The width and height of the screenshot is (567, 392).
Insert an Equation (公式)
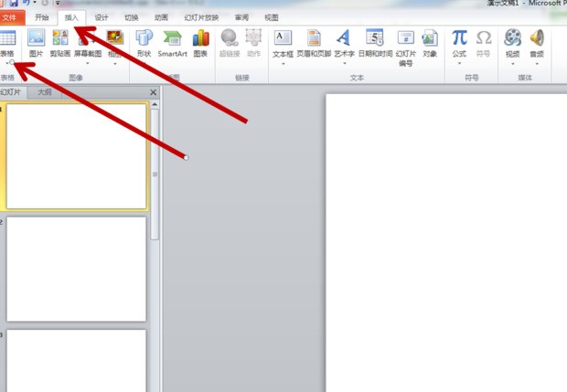tap(459, 42)
